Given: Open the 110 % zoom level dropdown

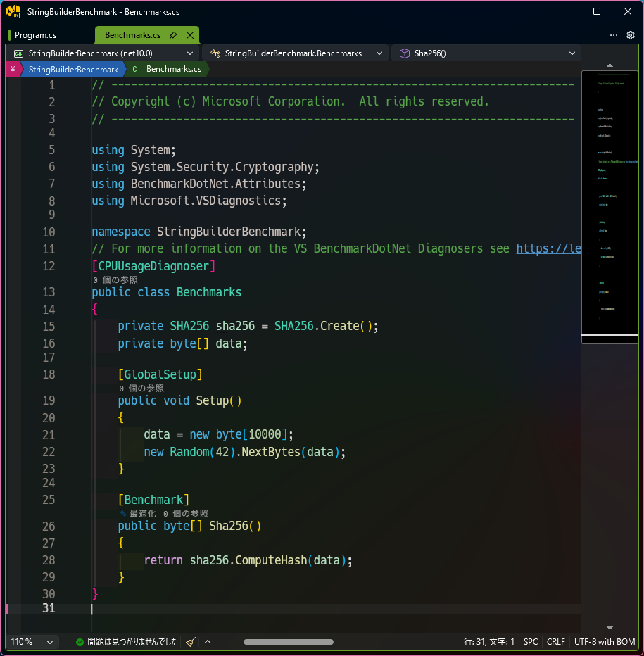Looking at the screenshot, I should (32, 641).
